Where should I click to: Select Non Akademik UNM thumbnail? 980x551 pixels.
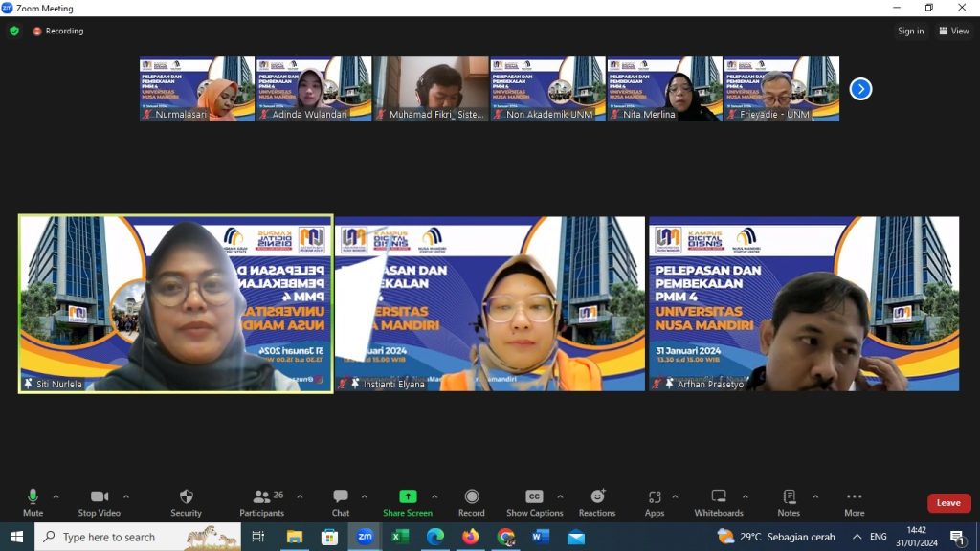547,89
